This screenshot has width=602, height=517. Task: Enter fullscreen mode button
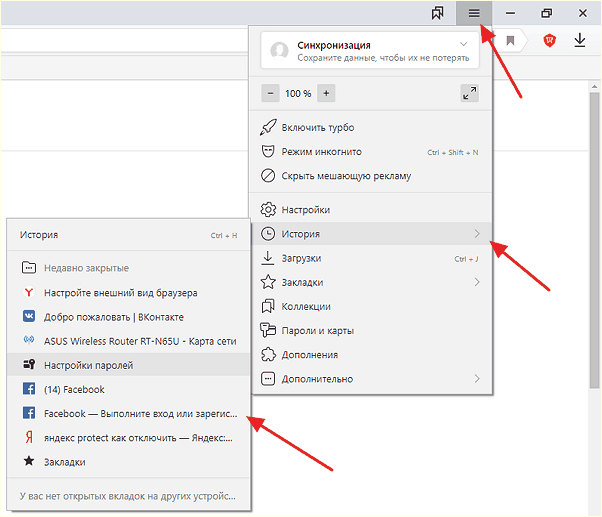[470, 93]
